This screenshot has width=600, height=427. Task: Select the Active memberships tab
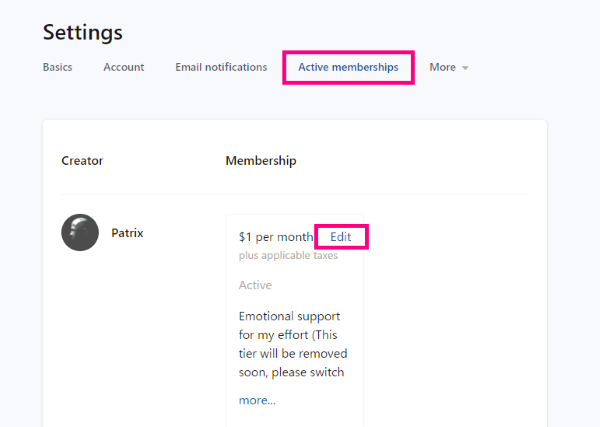point(348,67)
